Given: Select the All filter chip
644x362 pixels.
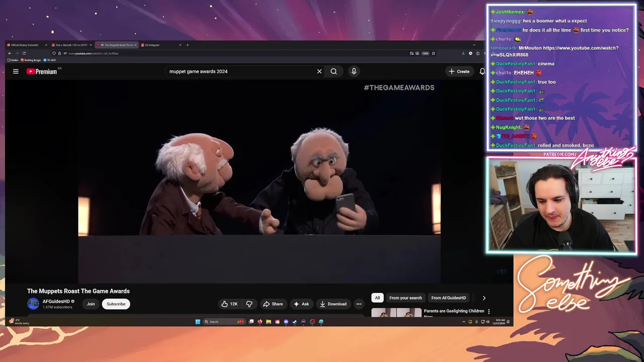Looking at the screenshot, I should tap(377, 298).
